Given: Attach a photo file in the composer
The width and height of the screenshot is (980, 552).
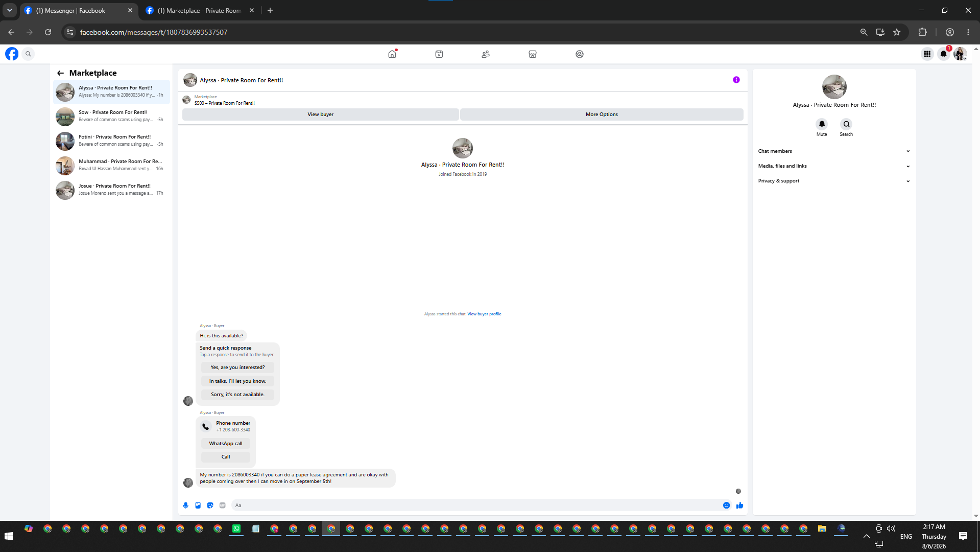Looking at the screenshot, I should pyautogui.click(x=198, y=505).
